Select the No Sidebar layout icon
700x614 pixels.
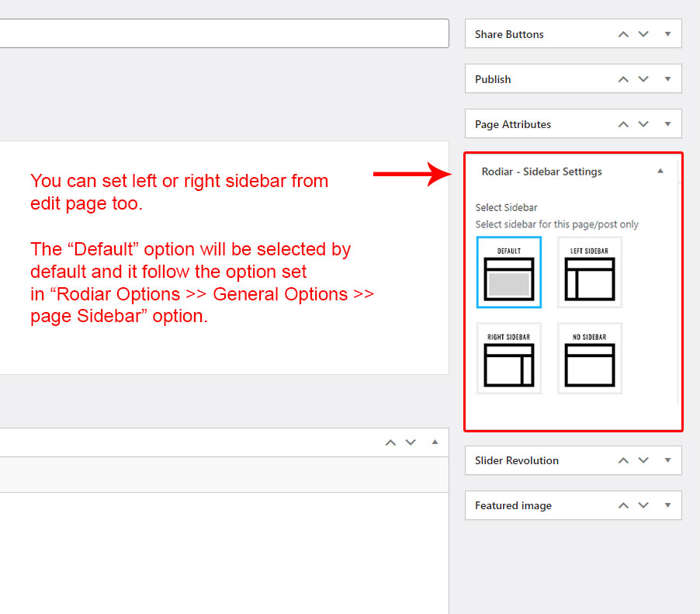click(590, 359)
